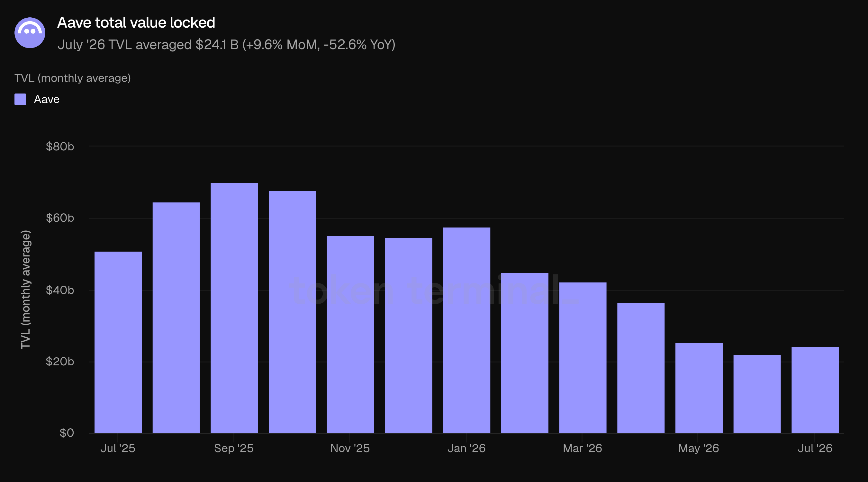Screen dimensions: 868x482
Task: Select the Aug '25 bar between Jul and Sep
Action: tap(176, 317)
